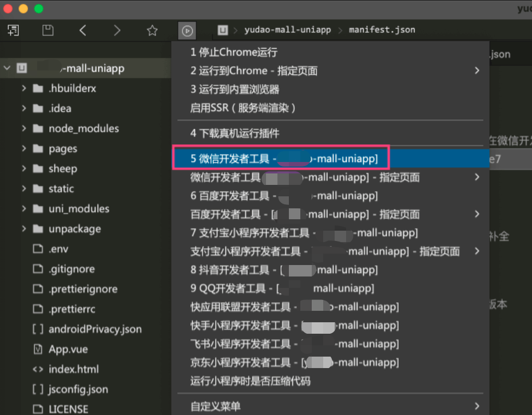The width and height of the screenshot is (532, 415).
Task: Click manifest.json in the breadcrumb
Action: 382,30
